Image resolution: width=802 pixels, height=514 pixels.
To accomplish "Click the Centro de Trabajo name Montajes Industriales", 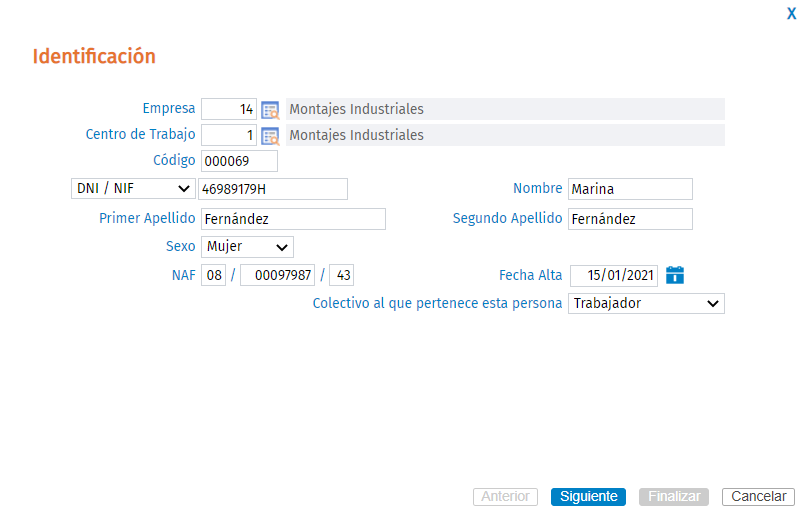I will pyautogui.click(x=505, y=136).
